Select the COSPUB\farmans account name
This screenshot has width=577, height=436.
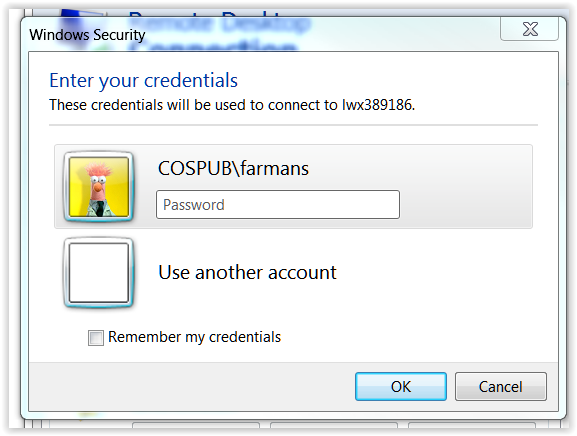[x=233, y=169]
